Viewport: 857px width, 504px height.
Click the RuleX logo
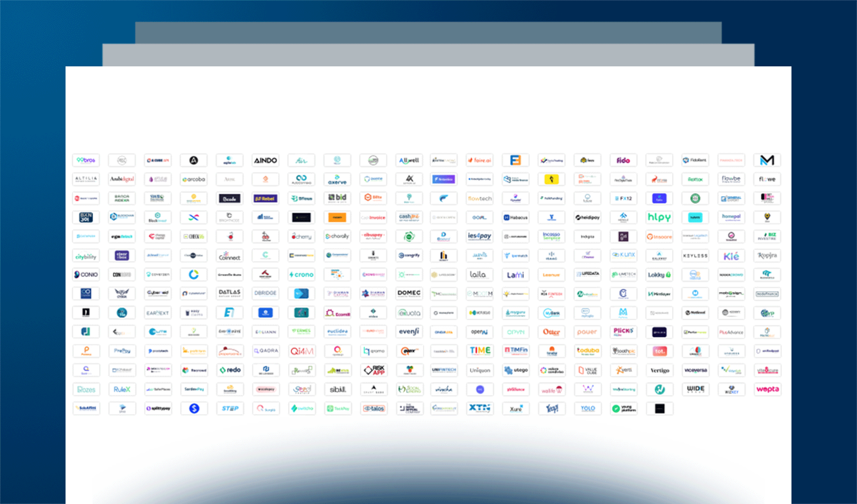tap(122, 389)
